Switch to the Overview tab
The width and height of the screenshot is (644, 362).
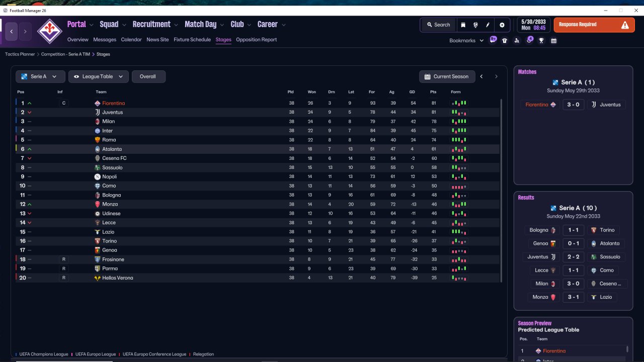coord(77,40)
